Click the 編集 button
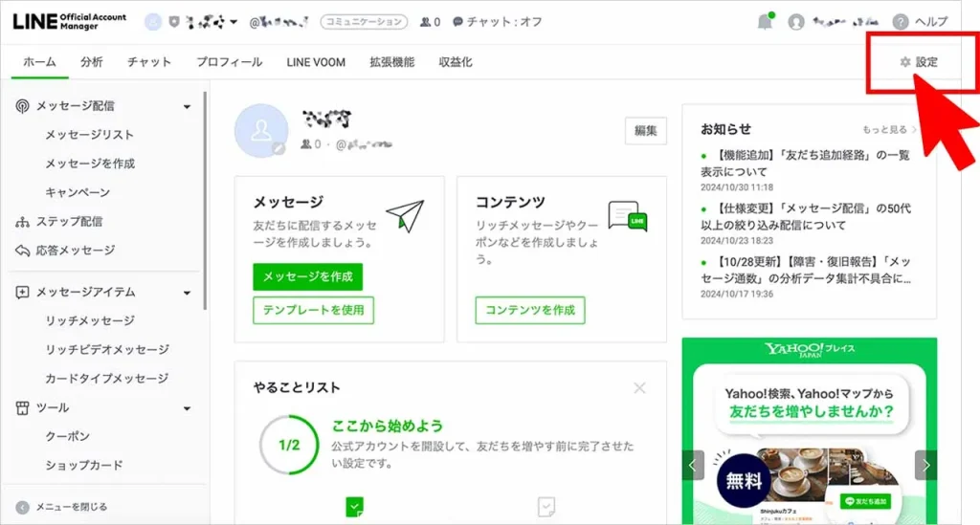 (x=646, y=130)
